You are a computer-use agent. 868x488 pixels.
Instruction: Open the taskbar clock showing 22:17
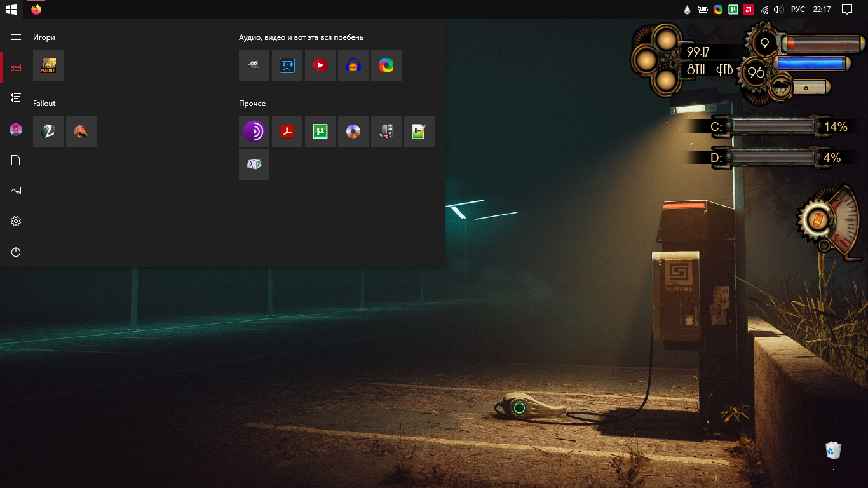[x=822, y=10]
